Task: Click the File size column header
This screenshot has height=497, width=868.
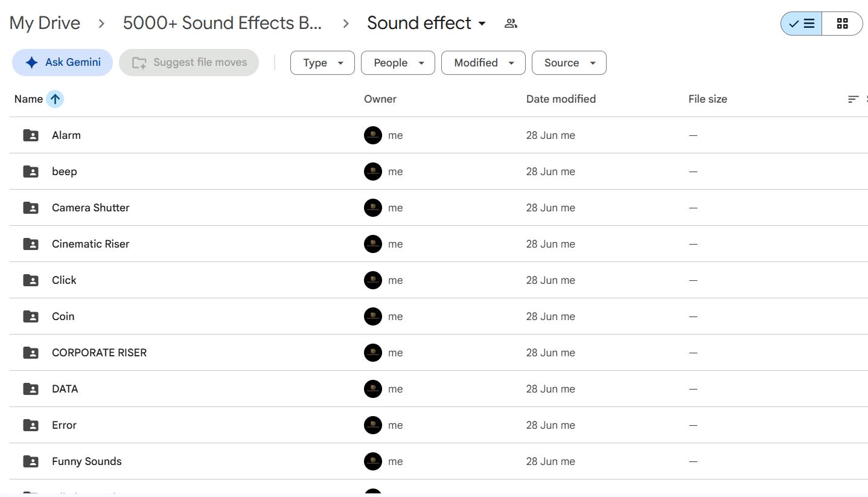Action: 707,99
